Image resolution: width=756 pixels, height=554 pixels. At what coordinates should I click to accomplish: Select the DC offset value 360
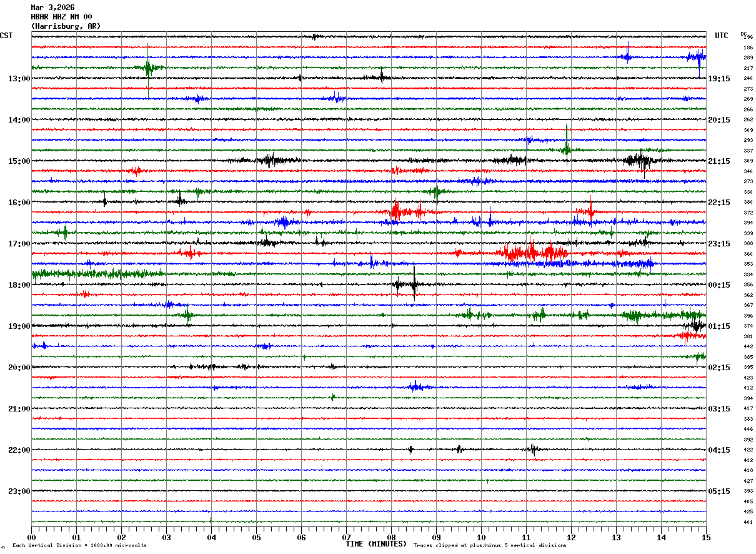[x=748, y=254]
